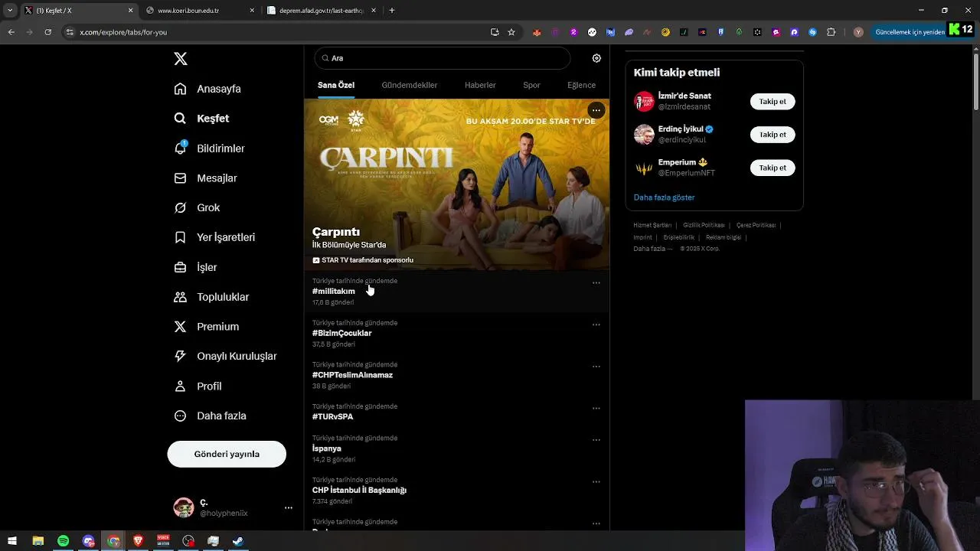
Task: Click Daha fazla göster link
Action: (664, 197)
